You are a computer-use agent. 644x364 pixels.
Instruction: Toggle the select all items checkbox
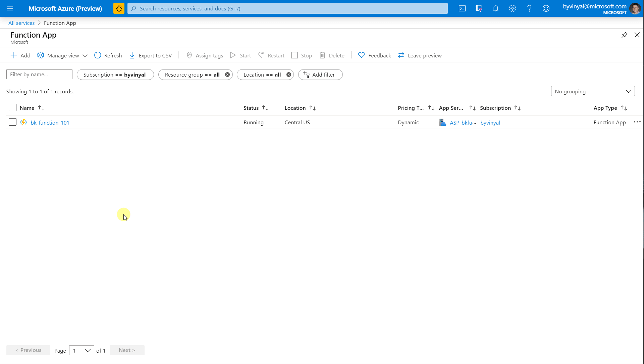12,107
